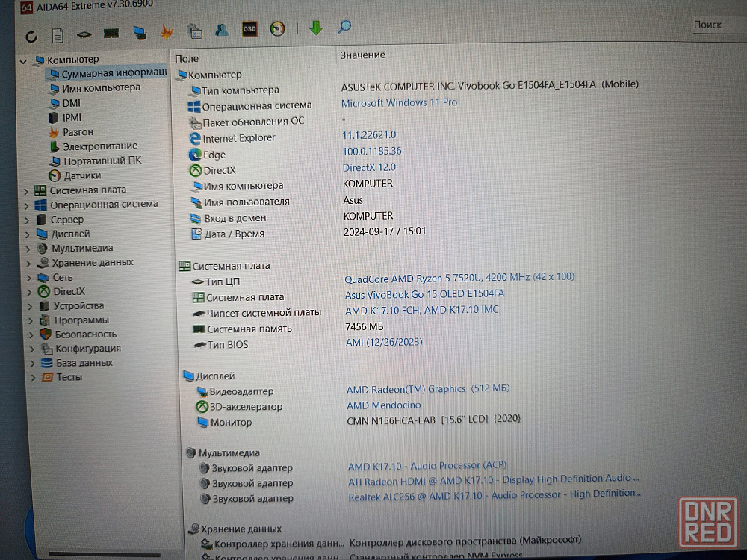Click the Refresh toolbar icon
Viewport: 747px width, 560px height.
coord(31,36)
